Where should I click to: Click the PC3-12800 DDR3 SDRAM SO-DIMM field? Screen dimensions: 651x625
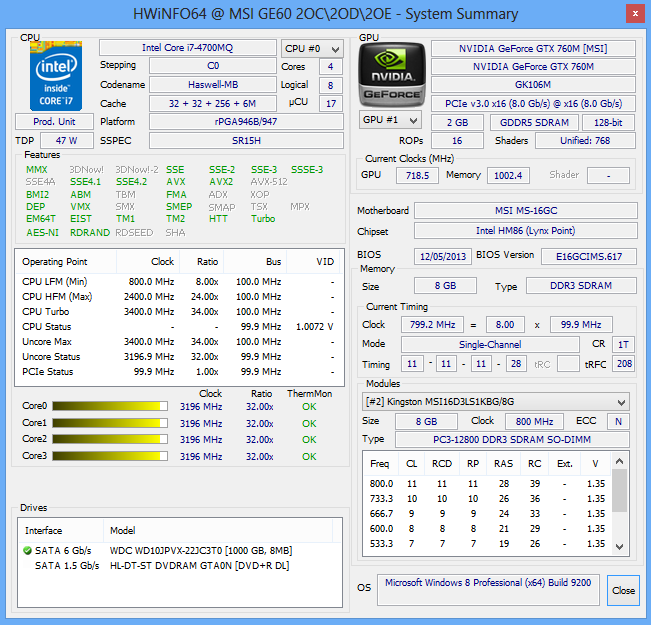coord(512,440)
